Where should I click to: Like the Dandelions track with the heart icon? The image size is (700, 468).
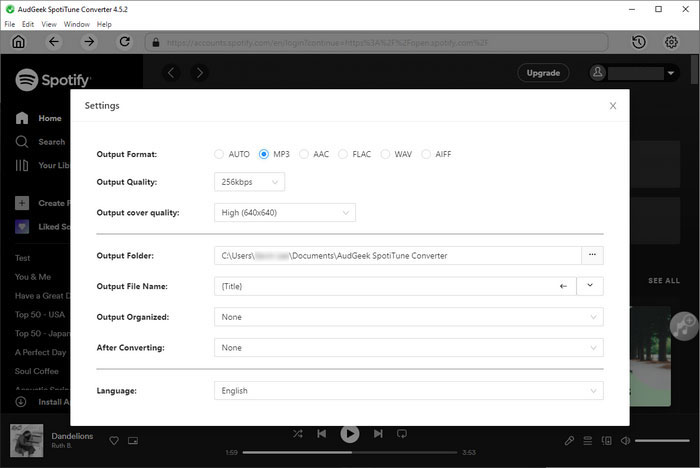click(114, 441)
